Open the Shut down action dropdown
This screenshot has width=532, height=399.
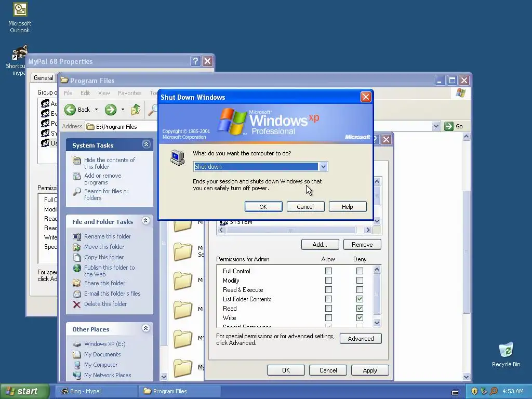point(323,167)
